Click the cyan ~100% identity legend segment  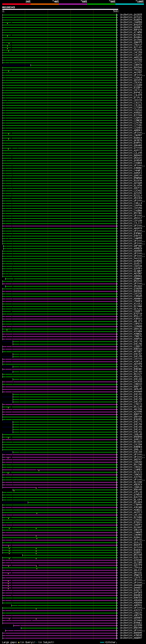[x=130, y=4]
